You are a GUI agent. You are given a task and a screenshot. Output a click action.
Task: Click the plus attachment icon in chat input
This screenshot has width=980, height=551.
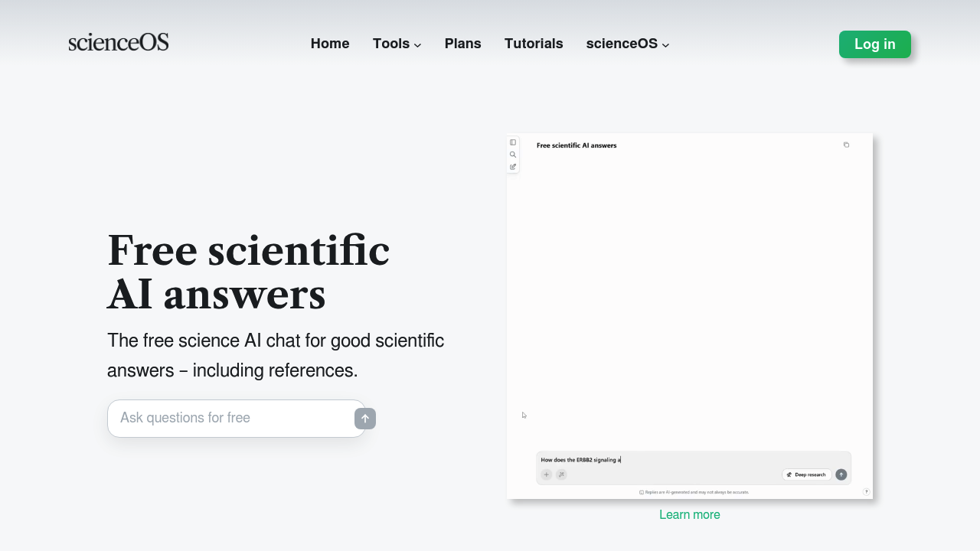(546, 474)
